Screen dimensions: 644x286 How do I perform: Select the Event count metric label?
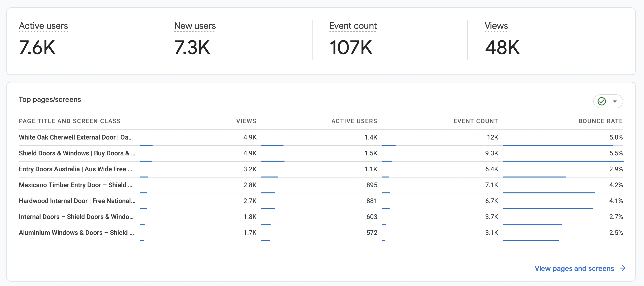click(353, 26)
